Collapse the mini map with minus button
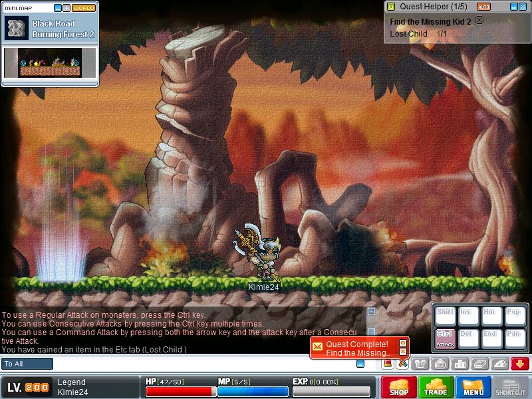Image resolution: width=532 pixels, height=399 pixels. point(58,8)
